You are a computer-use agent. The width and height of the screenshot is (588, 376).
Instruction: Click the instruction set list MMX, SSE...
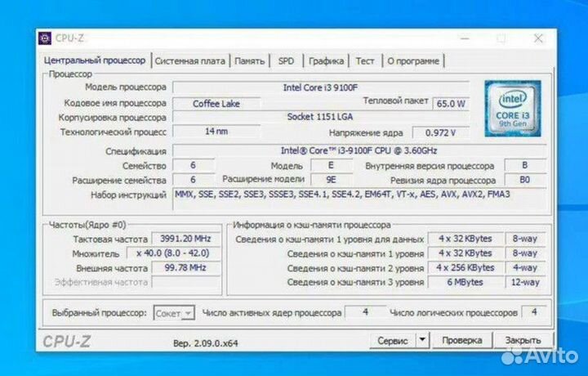(360, 199)
